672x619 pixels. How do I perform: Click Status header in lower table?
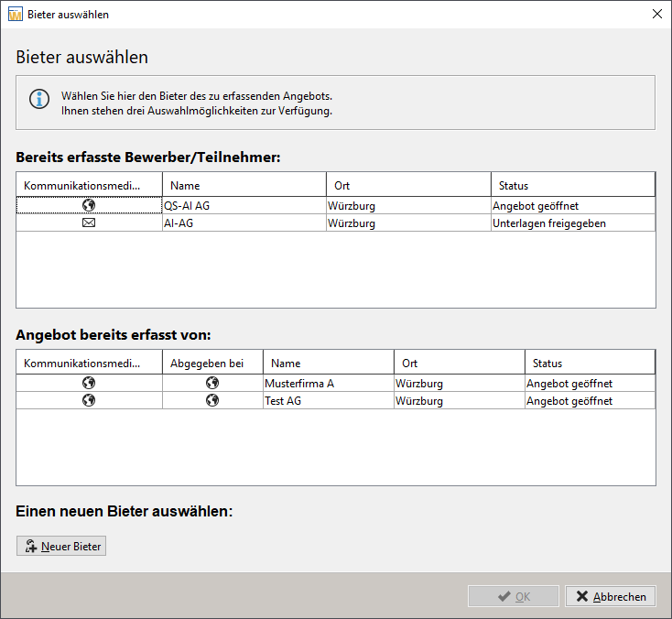[x=591, y=363]
